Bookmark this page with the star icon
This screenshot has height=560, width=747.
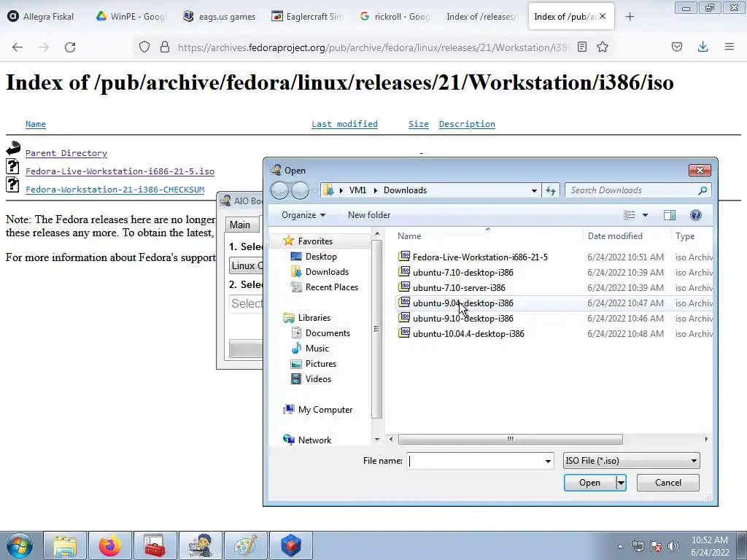coord(603,47)
